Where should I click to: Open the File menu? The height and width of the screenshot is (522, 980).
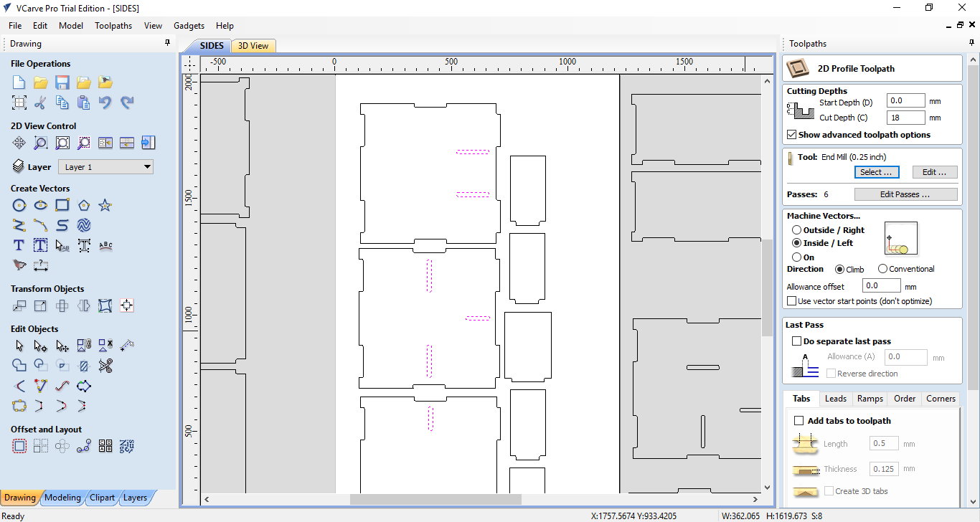tap(15, 26)
